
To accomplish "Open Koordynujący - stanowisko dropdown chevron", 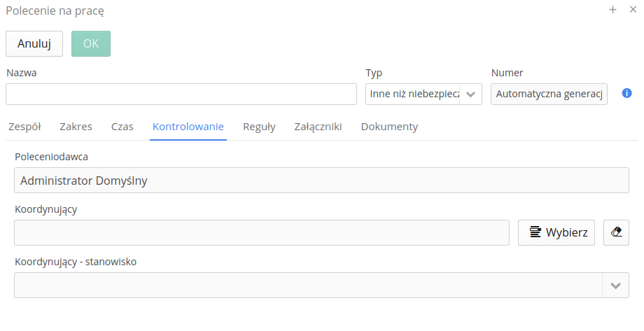I will [x=615, y=286].
